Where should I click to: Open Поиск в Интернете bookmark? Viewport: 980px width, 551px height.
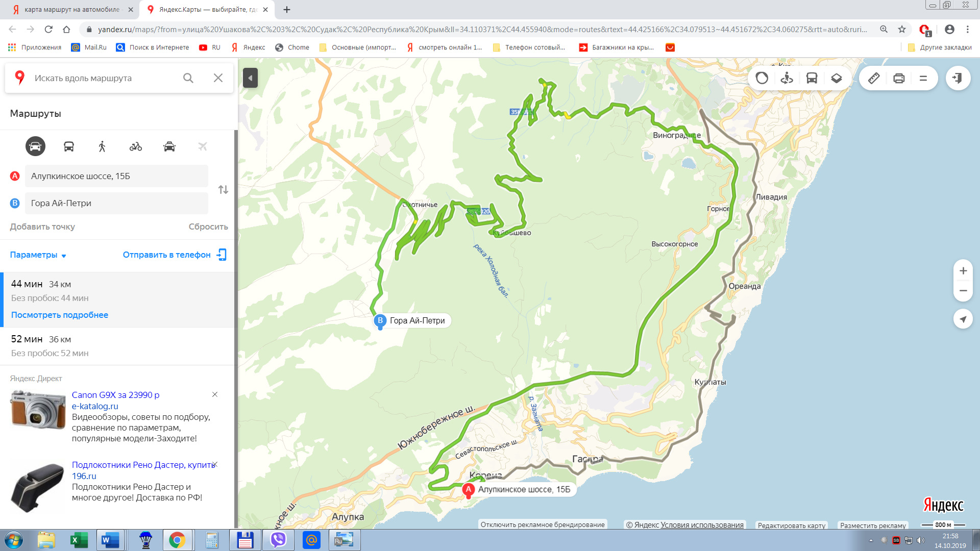click(x=153, y=47)
